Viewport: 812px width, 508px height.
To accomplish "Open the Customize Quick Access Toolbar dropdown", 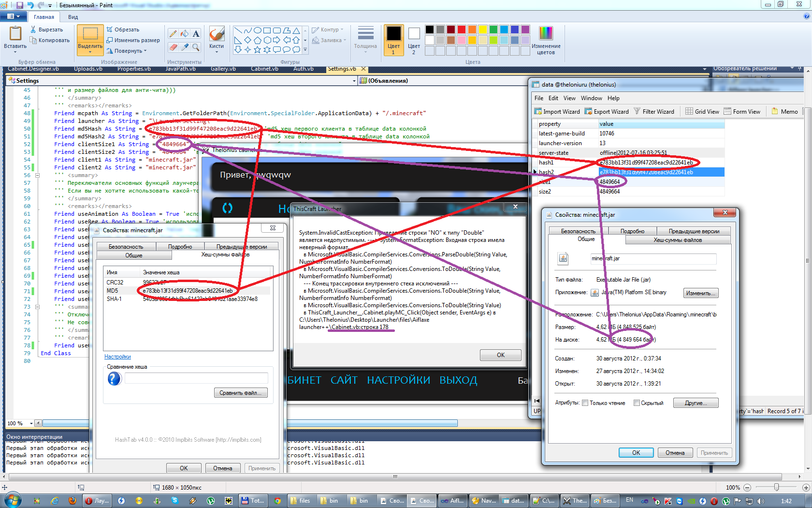I will click(x=50, y=5).
